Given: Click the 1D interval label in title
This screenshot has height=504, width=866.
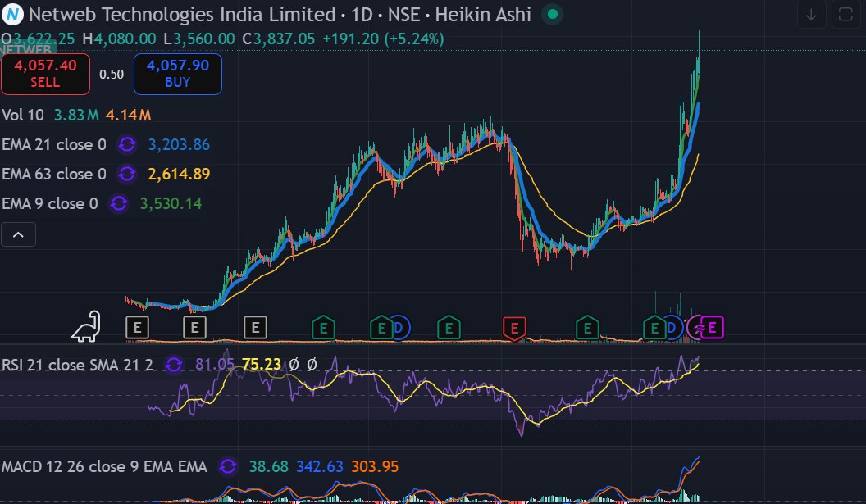Looking at the screenshot, I should [362, 15].
